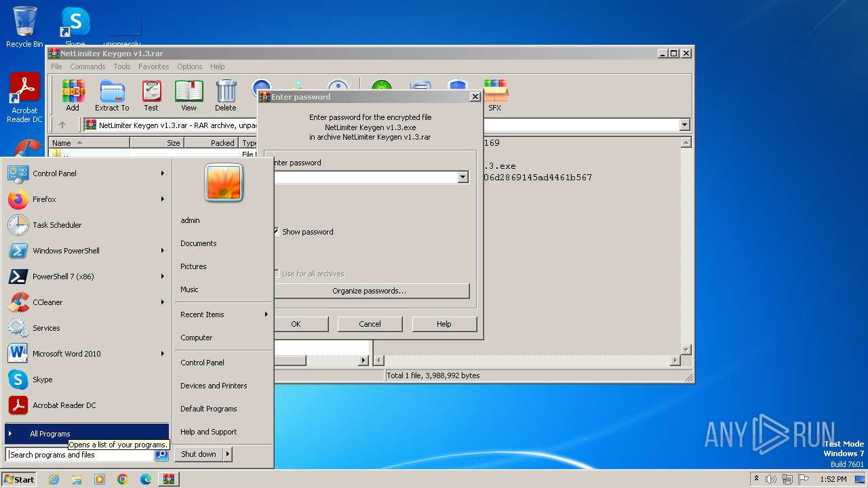Open Microsoft Edge taskbar icon
This screenshot has width=868, height=488.
click(146, 479)
